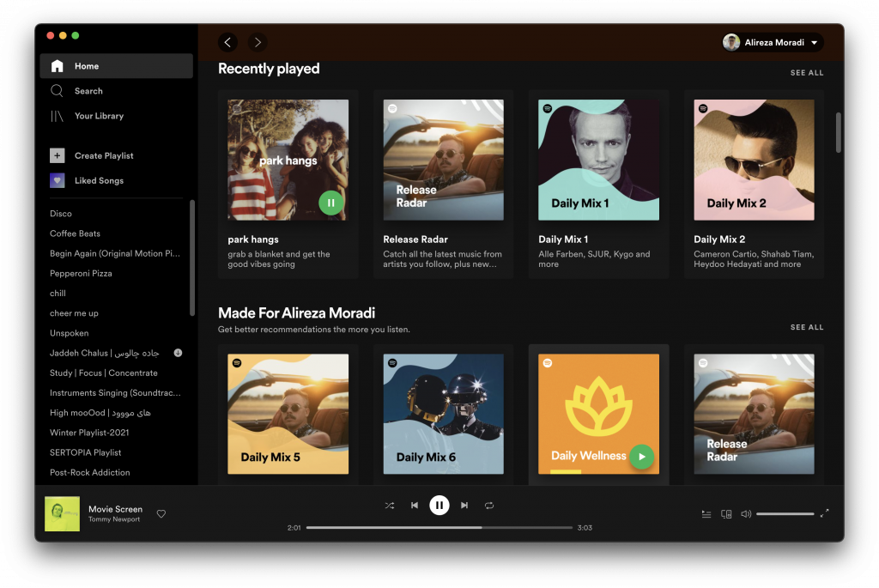Open Release Radar under Made For

point(754,414)
